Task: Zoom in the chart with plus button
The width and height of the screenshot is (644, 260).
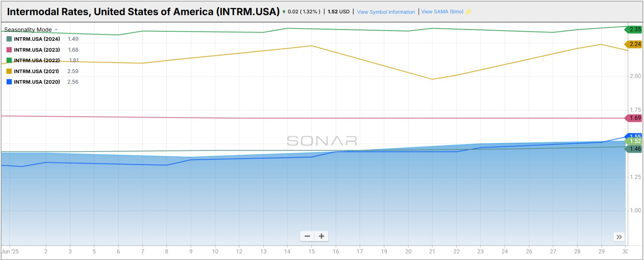Action: [x=321, y=236]
